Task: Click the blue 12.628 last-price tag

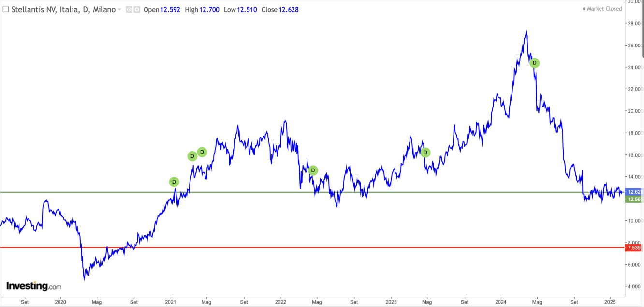Action: pyautogui.click(x=634, y=192)
